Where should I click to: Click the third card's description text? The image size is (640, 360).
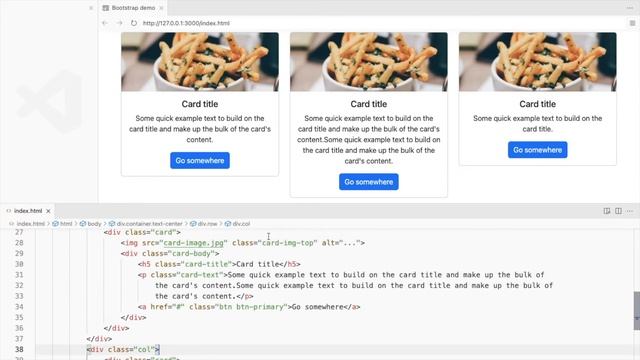coord(538,124)
